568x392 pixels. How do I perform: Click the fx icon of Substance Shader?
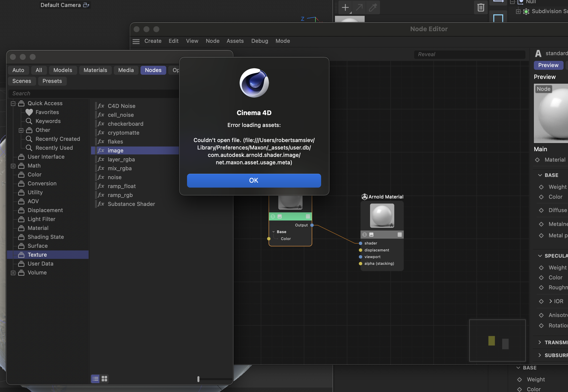pos(101,204)
